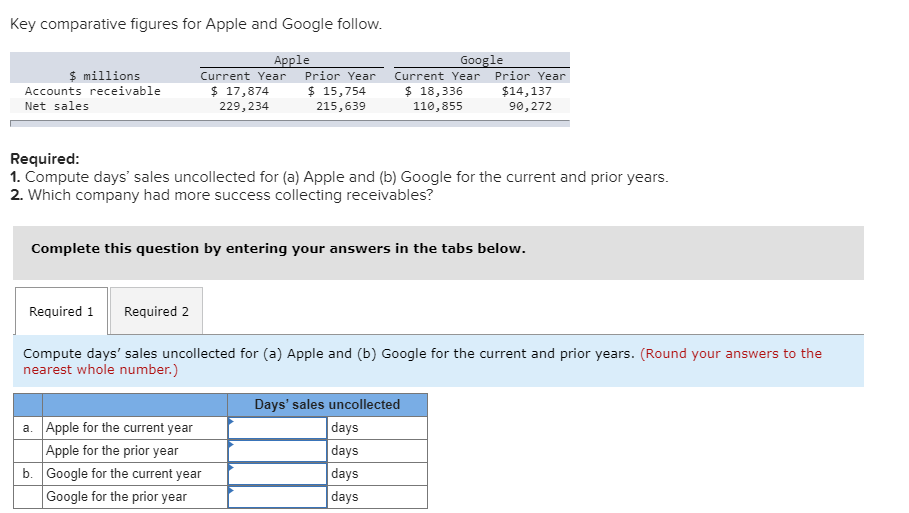Click the 'Days' sales uncollected' column header

(328, 405)
